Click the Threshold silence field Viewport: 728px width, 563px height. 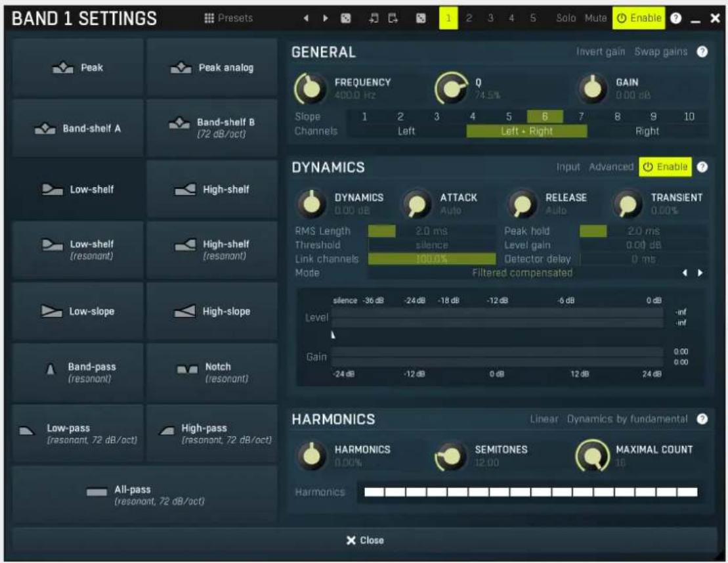point(432,245)
